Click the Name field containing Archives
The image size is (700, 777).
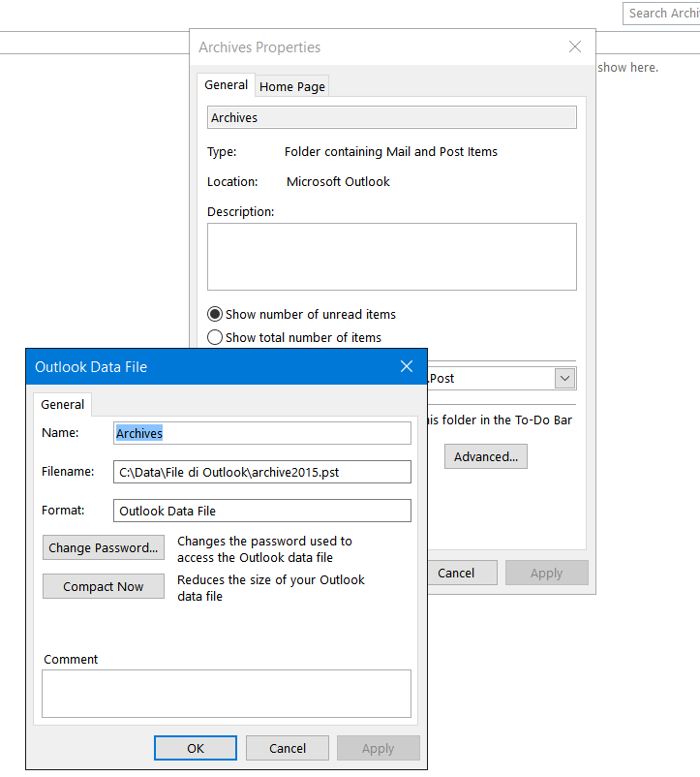[x=262, y=433]
